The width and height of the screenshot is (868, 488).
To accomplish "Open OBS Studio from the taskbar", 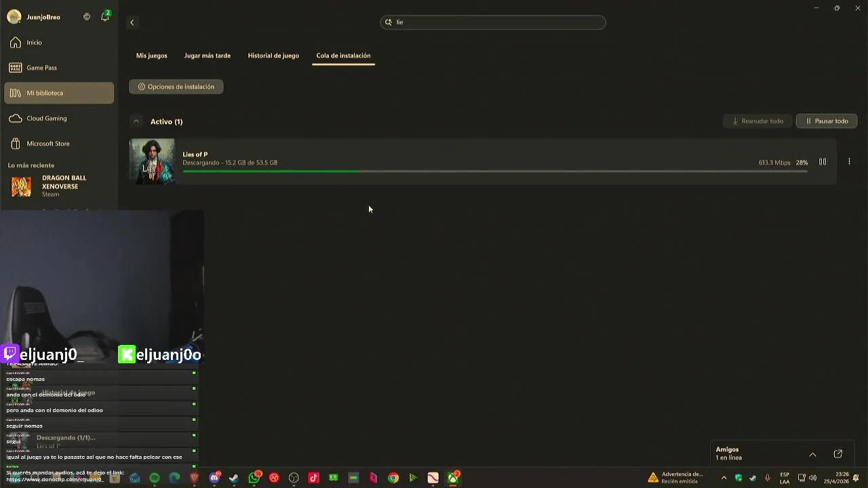I will pyautogui.click(x=294, y=478).
